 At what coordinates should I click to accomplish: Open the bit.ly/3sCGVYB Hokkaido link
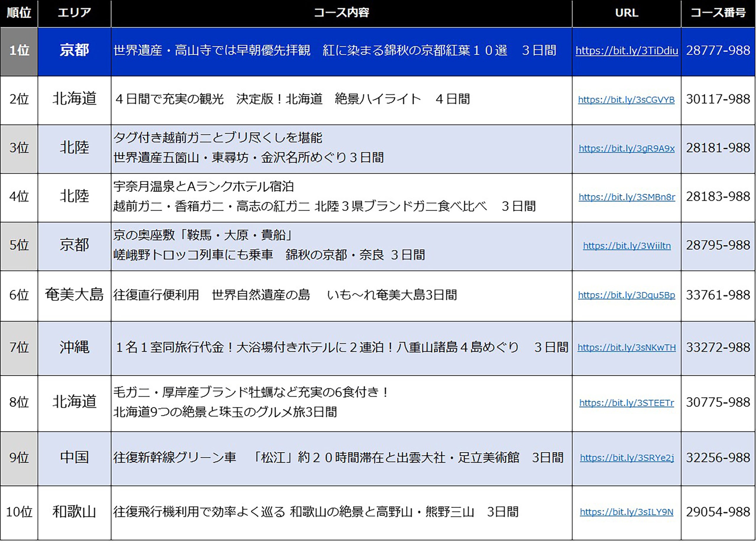point(626,100)
